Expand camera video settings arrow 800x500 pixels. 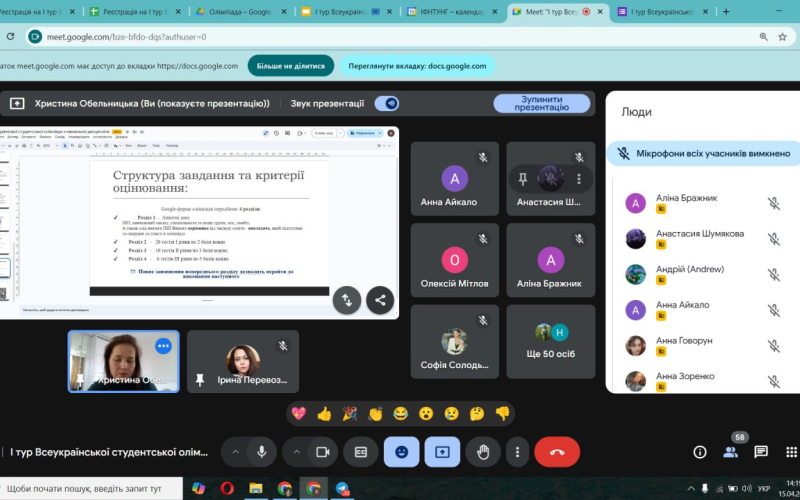click(297, 452)
